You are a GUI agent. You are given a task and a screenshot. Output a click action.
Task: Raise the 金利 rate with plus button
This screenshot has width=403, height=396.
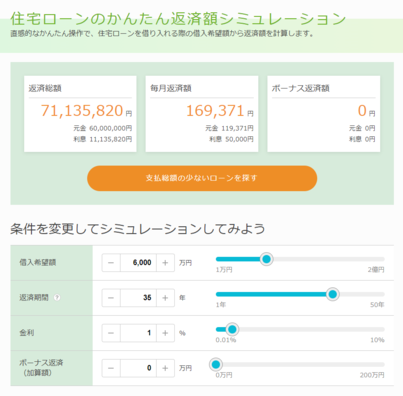[165, 333]
